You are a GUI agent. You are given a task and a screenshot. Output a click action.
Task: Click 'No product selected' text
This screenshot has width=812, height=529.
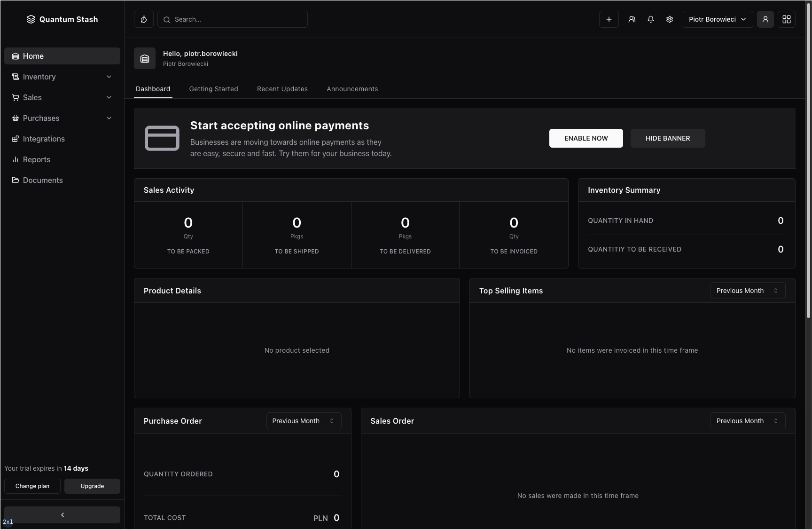(x=297, y=350)
